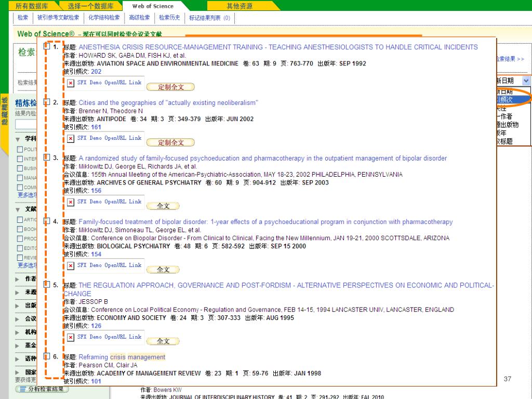The height and width of the screenshot is (399, 532).
Task: Open SFX link icon for Cities and geographies result
Action: (71, 139)
